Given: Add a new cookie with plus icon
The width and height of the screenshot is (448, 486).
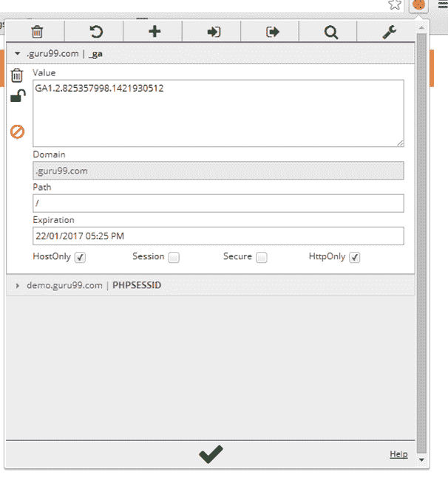Looking at the screenshot, I should coord(155,31).
